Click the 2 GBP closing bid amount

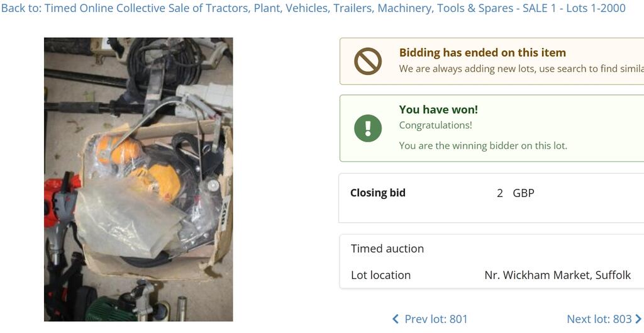click(x=515, y=193)
